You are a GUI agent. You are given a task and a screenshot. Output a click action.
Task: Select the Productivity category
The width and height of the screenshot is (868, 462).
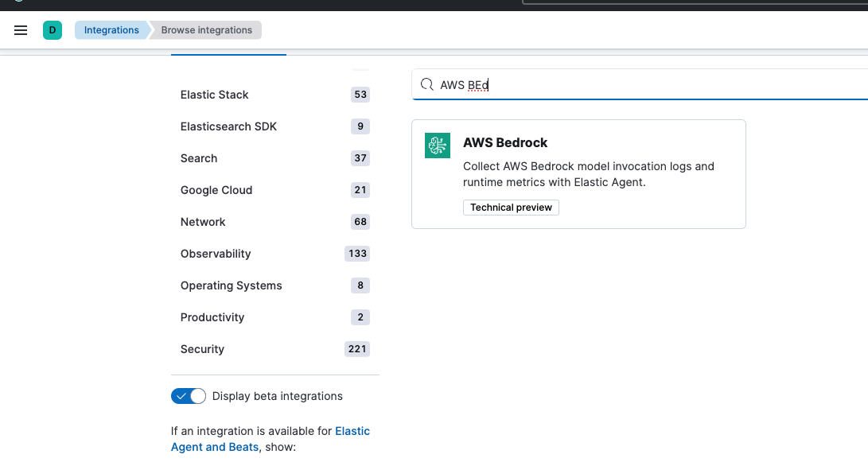coord(212,317)
